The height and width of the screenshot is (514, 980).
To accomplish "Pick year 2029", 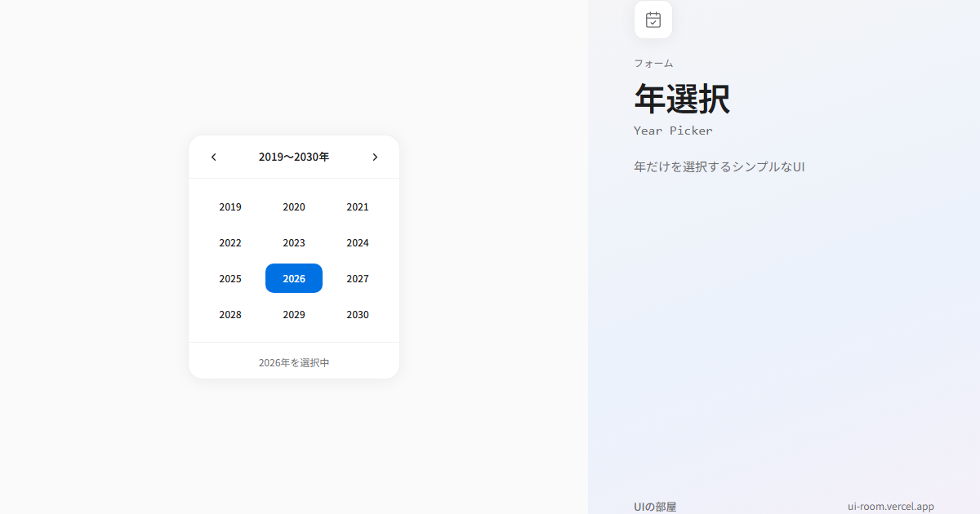I will pyautogui.click(x=294, y=315).
